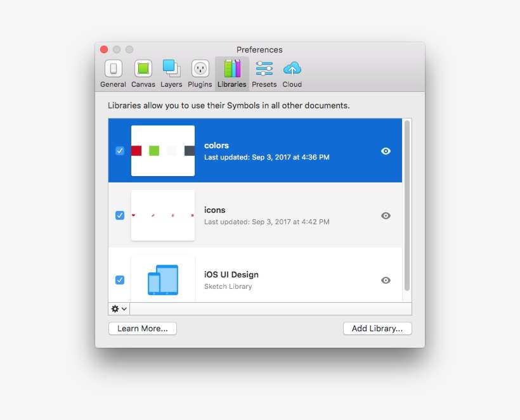The height and width of the screenshot is (420, 520).
Task: Uncheck the iOS UI Design library
Action: pyautogui.click(x=120, y=280)
